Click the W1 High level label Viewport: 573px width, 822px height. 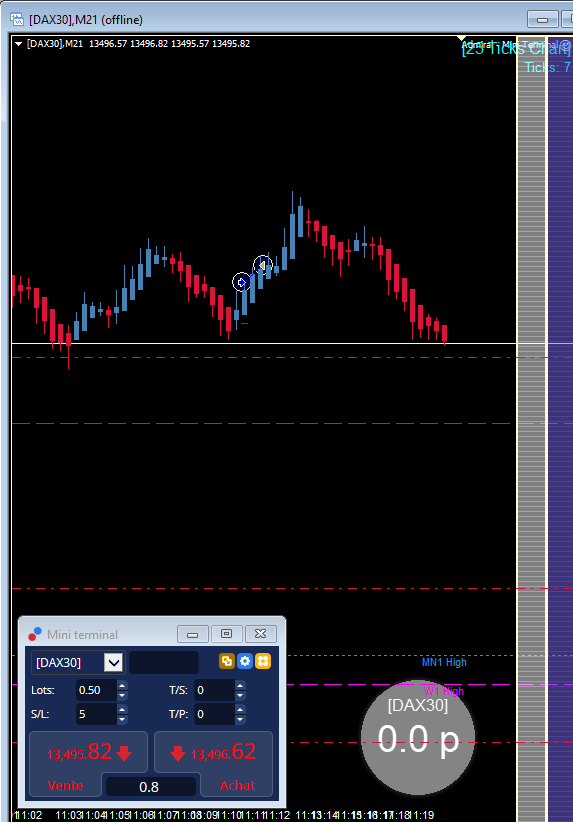tap(444, 691)
